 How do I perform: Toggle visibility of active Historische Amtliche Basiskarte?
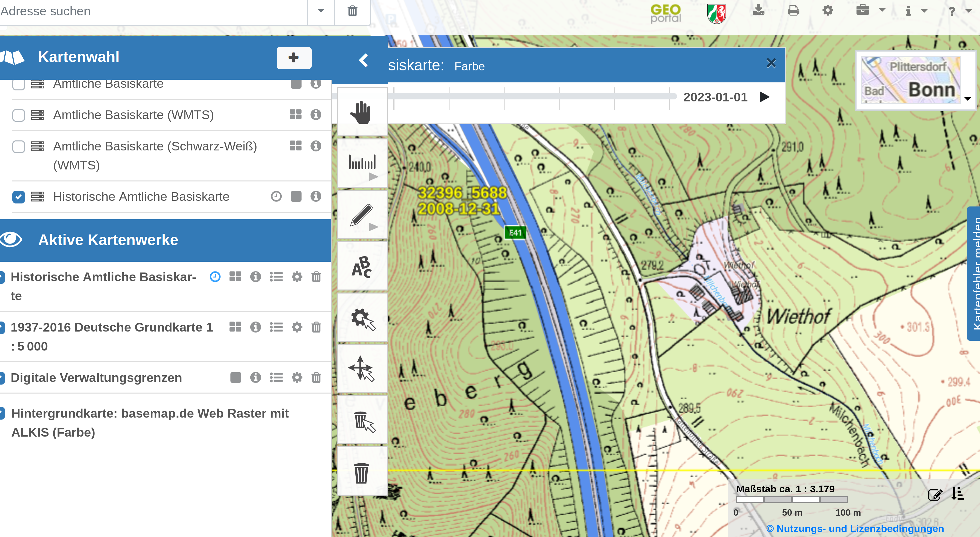[x=2, y=277]
